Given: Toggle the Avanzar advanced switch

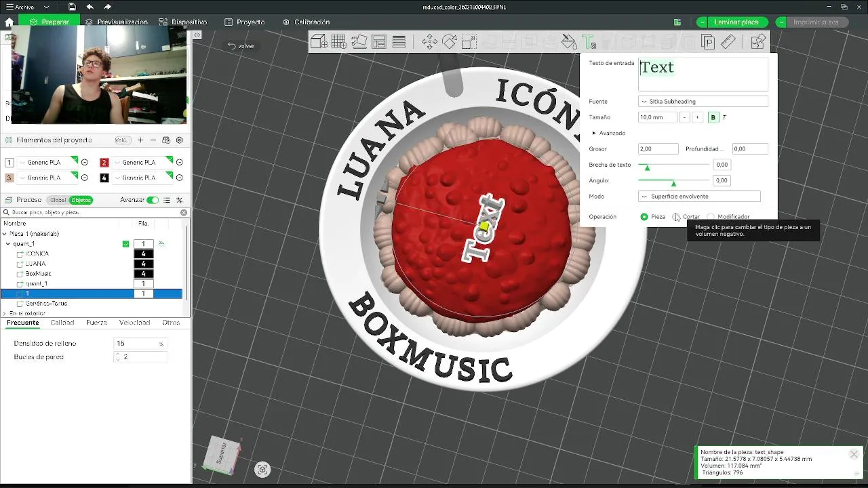Looking at the screenshot, I should 153,200.
